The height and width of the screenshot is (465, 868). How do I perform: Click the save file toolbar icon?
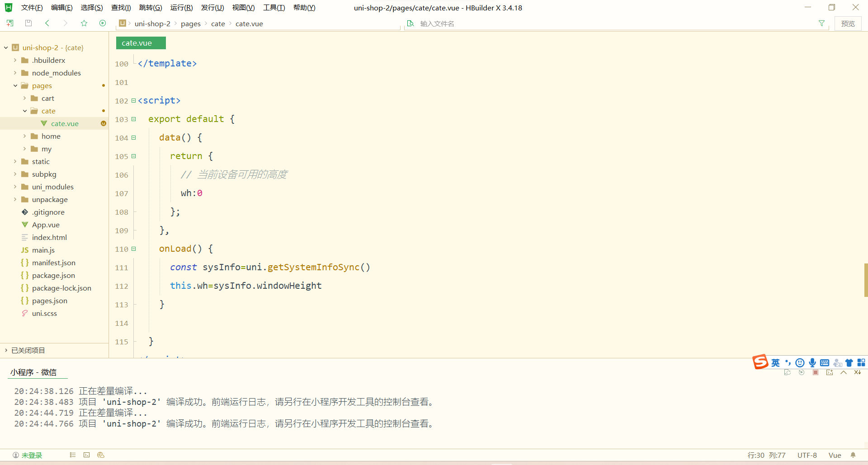point(28,23)
